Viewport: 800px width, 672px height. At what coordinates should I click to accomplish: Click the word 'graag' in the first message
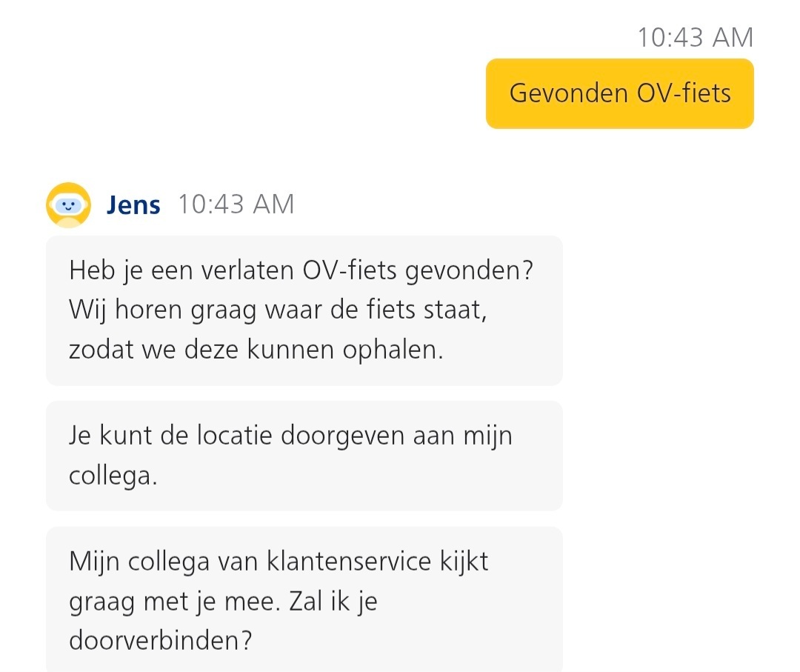point(224,310)
